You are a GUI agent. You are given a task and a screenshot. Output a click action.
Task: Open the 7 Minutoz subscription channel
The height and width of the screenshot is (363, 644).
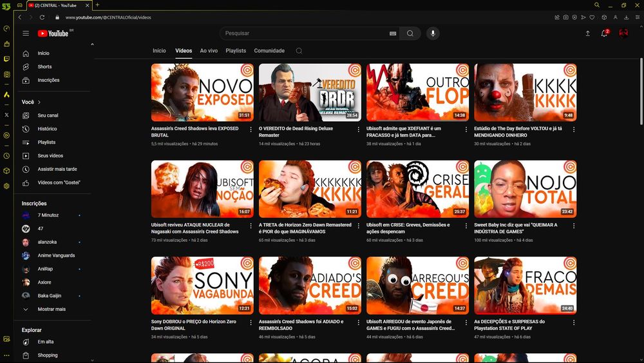coord(48,215)
